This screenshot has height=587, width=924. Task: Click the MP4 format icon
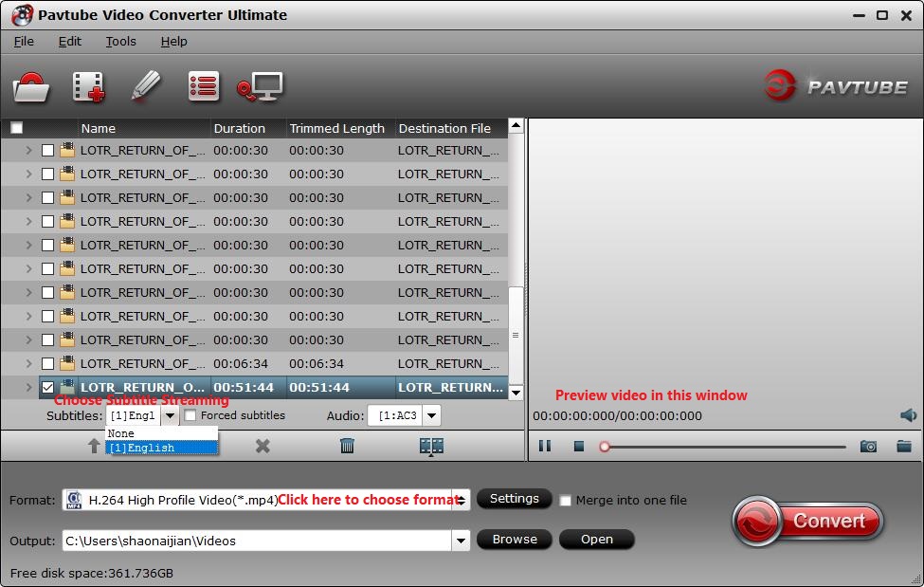click(x=74, y=500)
